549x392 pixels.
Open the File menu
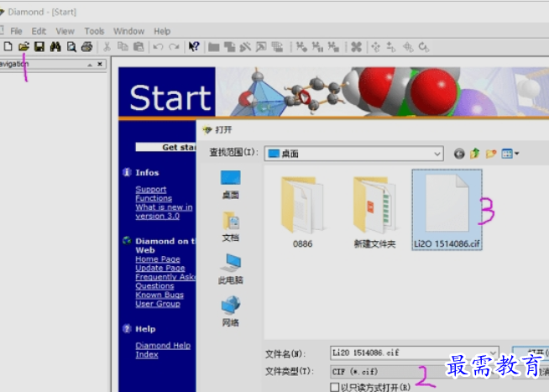pyautogui.click(x=16, y=31)
